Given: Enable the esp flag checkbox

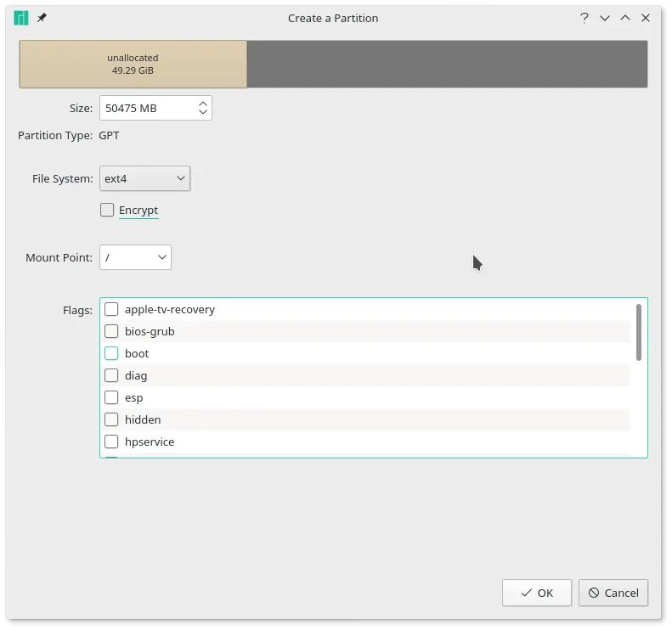Looking at the screenshot, I should coord(111,397).
